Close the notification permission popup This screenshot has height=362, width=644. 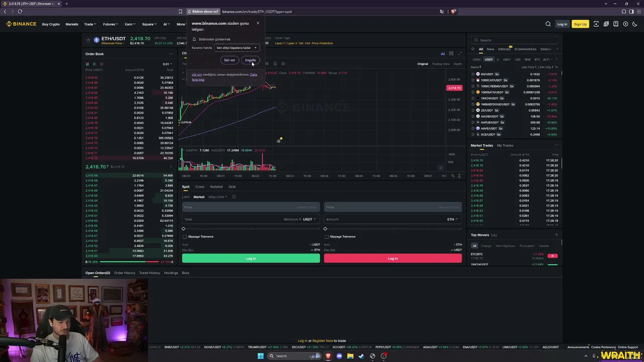[x=258, y=23]
